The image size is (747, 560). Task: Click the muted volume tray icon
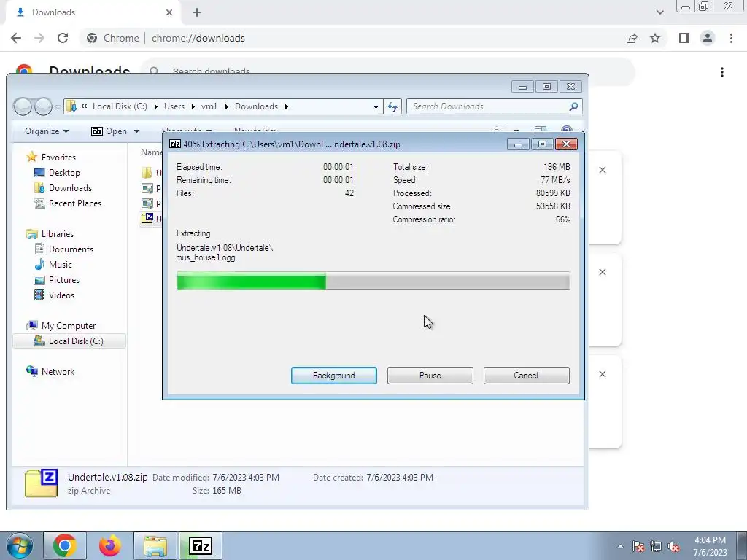pyautogui.click(x=673, y=546)
